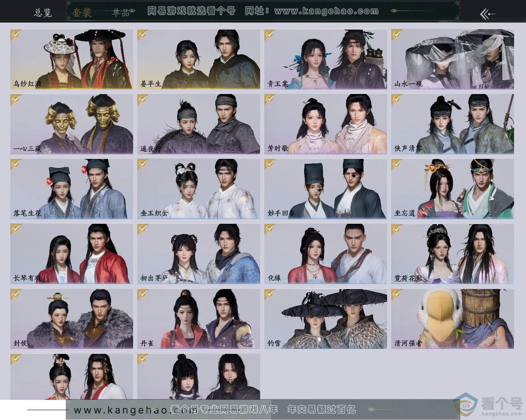Click the 丹雀 outfit label

147,343
